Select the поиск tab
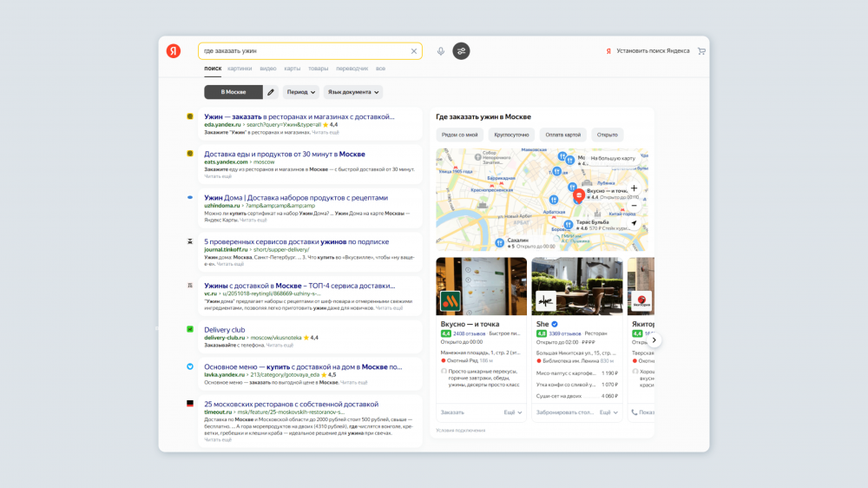The image size is (868, 488). click(x=213, y=69)
